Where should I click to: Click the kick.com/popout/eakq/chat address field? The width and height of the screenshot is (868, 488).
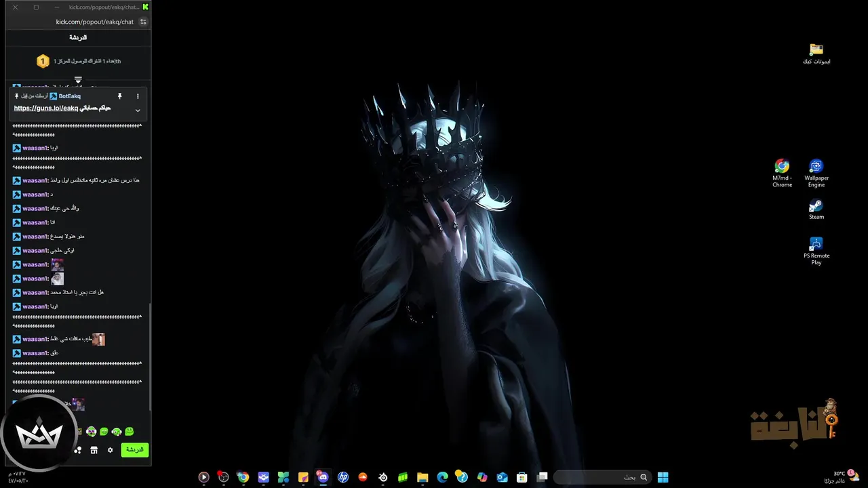click(x=95, y=22)
